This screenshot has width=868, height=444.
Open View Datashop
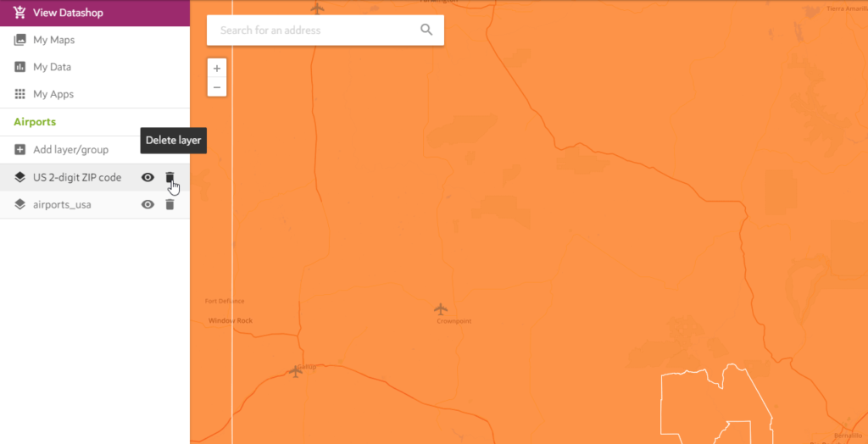click(95, 12)
